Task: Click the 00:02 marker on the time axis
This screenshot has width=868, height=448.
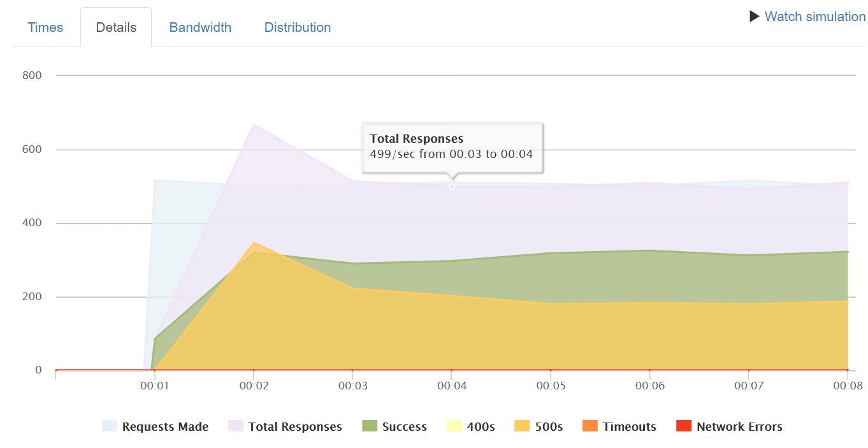Action: point(254,386)
